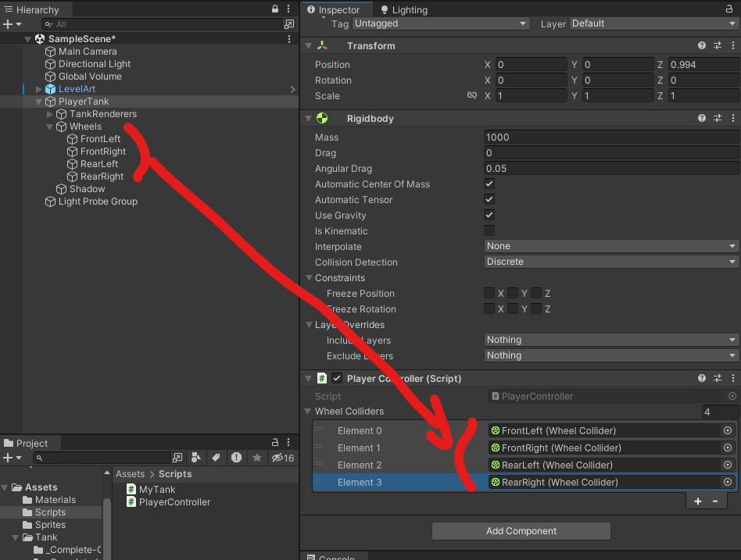
Task: Toggle Use Gravity checkbox
Action: point(489,215)
